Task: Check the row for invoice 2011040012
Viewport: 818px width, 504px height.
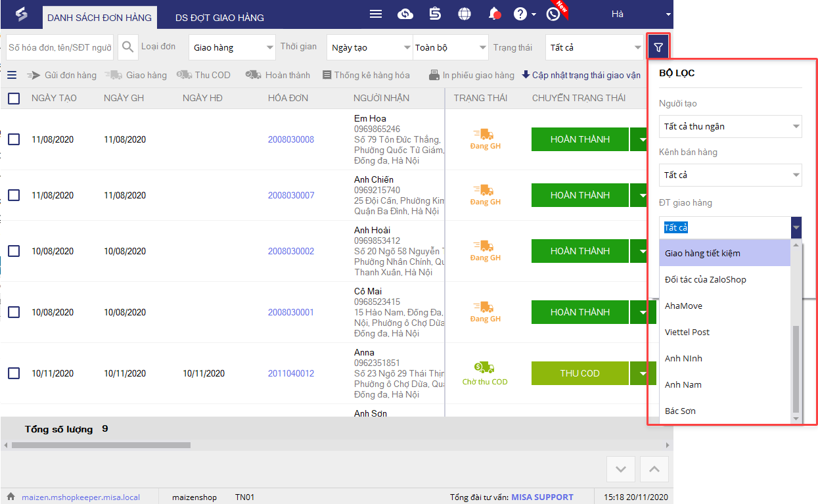Action: (x=14, y=373)
